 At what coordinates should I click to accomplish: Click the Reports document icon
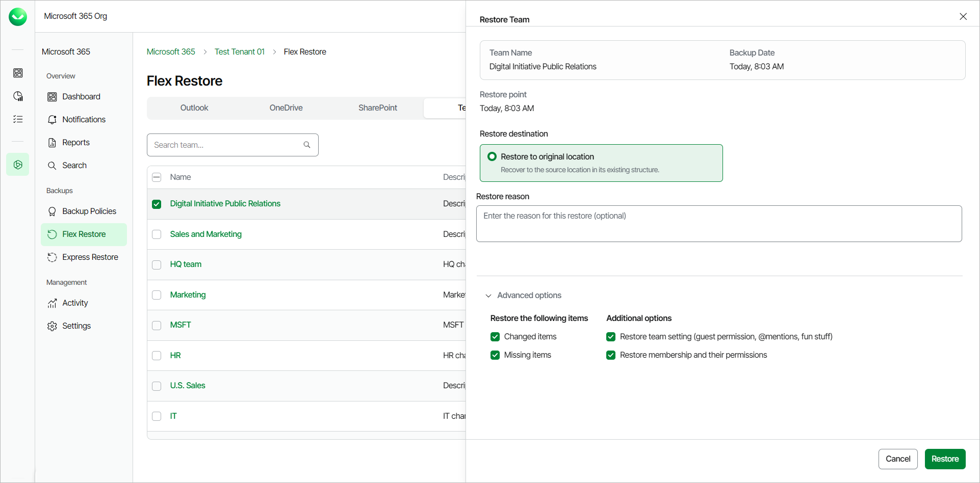pyautogui.click(x=52, y=143)
